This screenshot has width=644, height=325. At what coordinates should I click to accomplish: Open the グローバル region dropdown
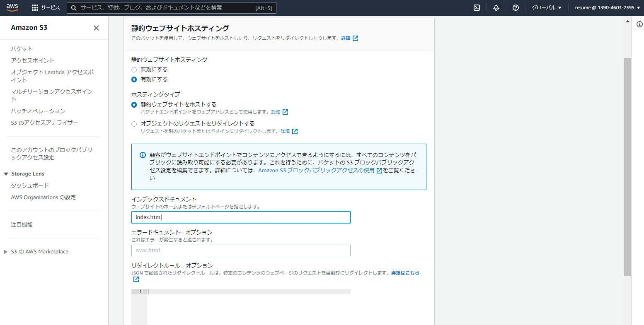click(x=547, y=8)
